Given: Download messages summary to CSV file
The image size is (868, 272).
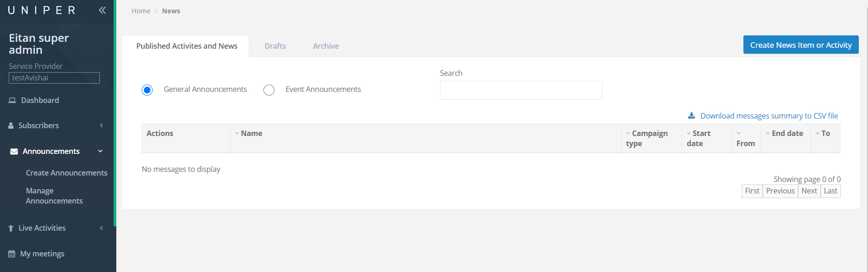Looking at the screenshot, I should coord(769,116).
